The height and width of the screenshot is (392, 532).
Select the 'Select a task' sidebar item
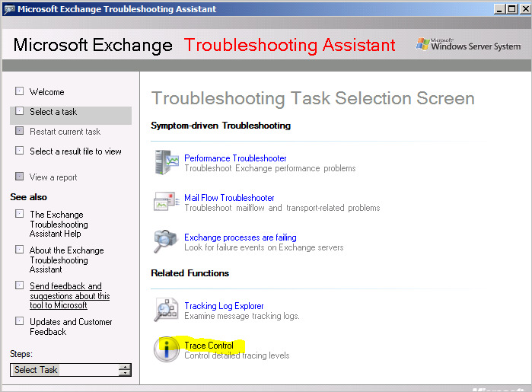pos(71,116)
